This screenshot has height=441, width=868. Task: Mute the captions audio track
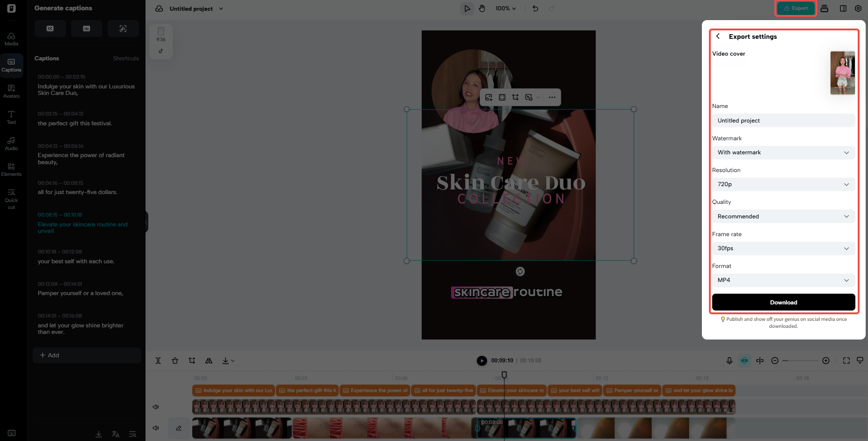pos(156,407)
